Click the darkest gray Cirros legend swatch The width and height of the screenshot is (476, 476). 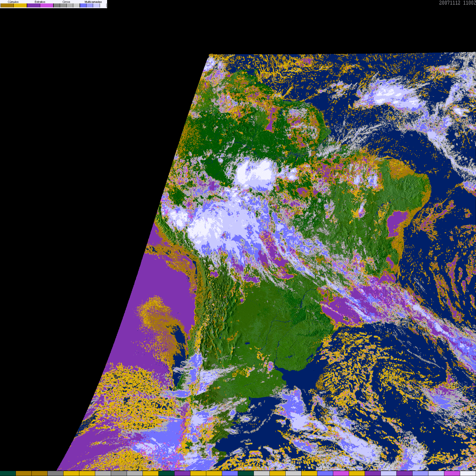pos(57,5)
